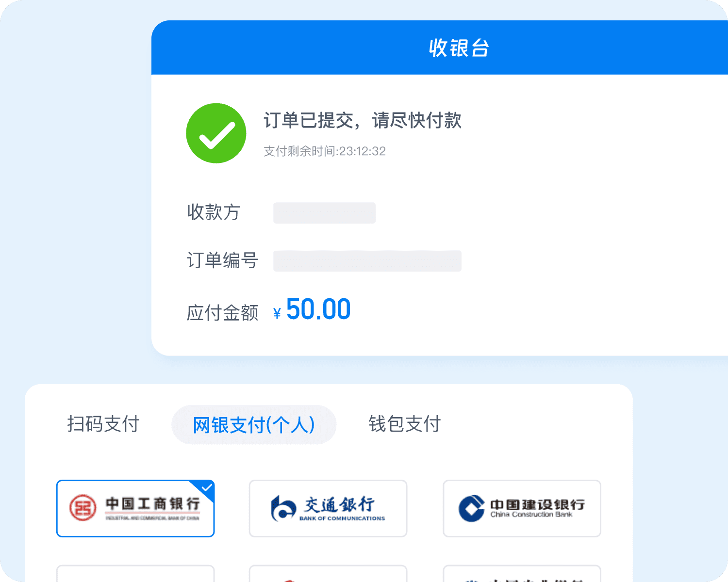Open the 网银支付(个人) tab

254,425
